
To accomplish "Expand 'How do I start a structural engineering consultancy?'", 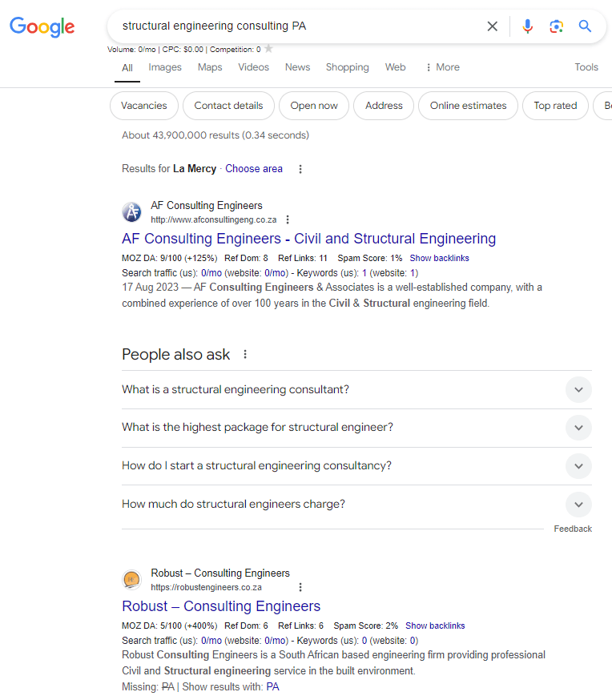I will pos(356,466).
